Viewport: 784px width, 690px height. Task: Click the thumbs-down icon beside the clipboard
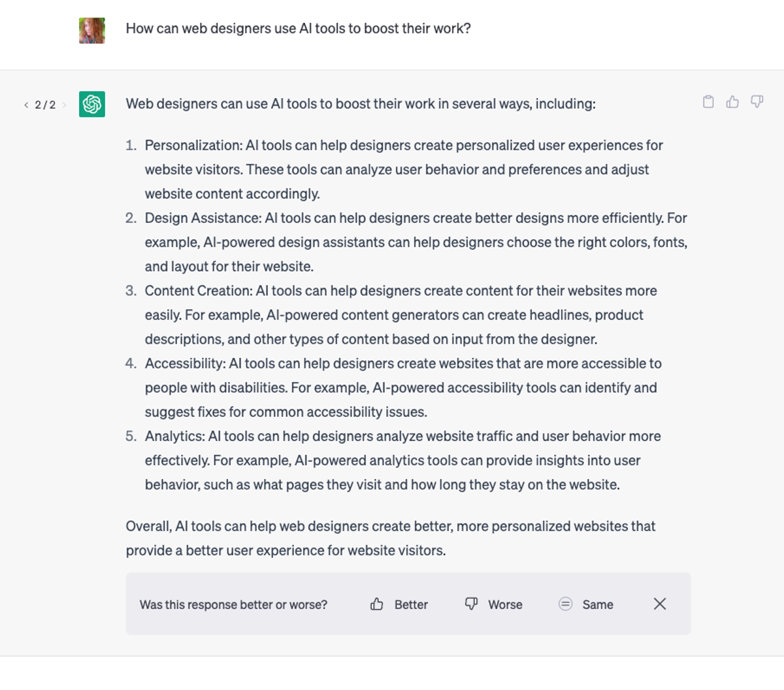(x=757, y=102)
